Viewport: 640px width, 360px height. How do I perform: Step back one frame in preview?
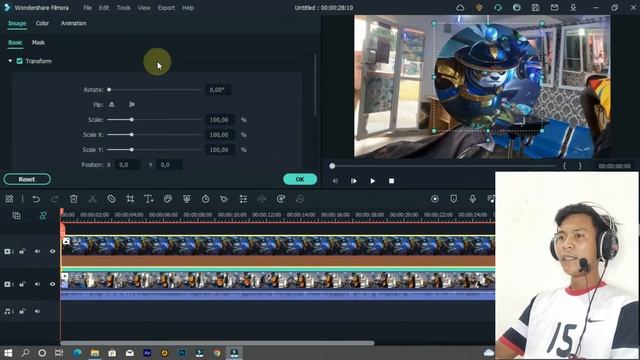pyautogui.click(x=335, y=181)
